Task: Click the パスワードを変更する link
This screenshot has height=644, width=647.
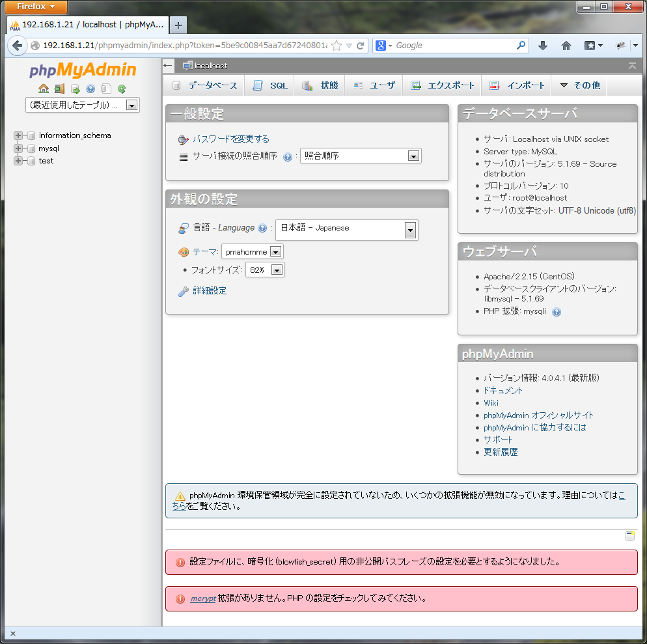Action: [231, 139]
